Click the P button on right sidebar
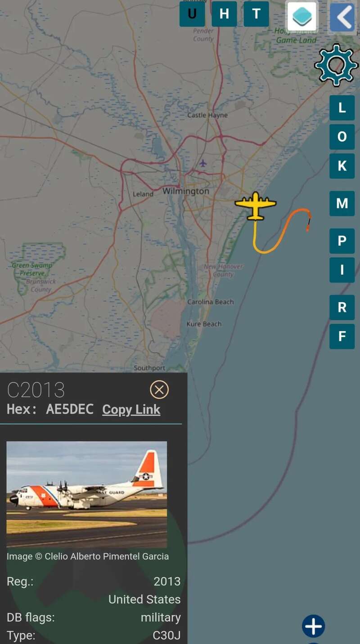 pos(342,241)
